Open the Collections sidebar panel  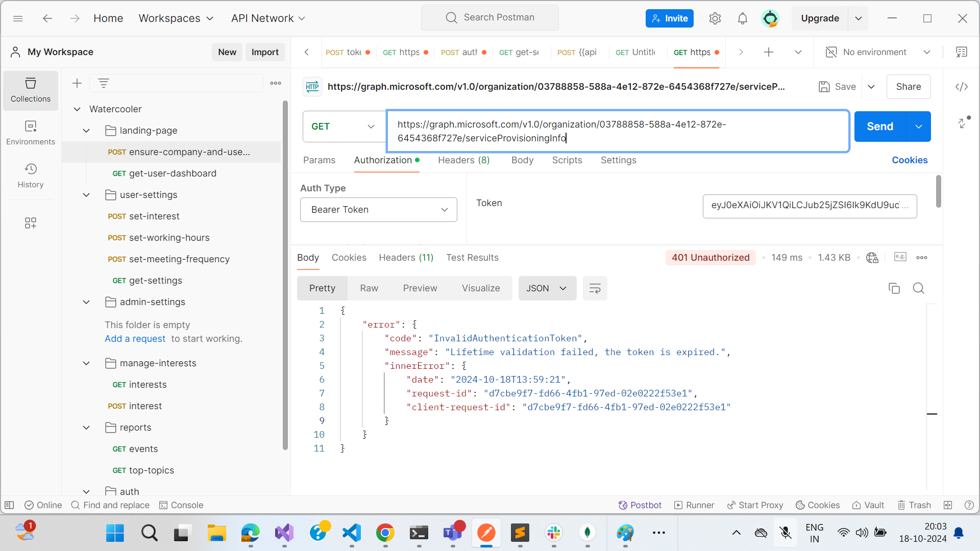click(31, 90)
